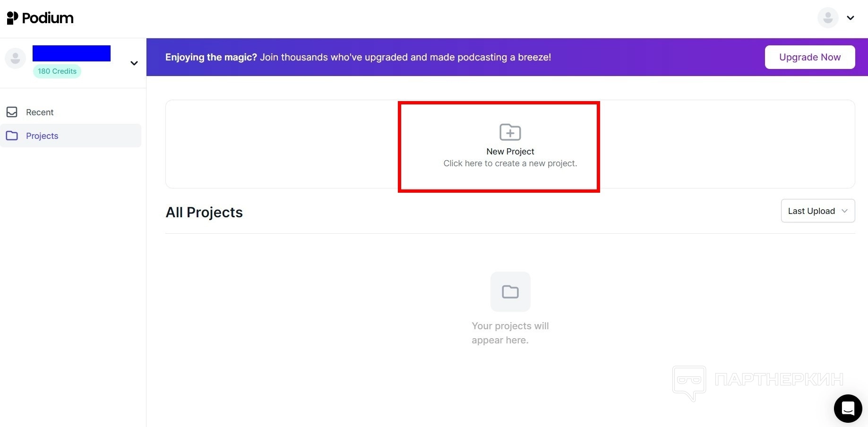Click the workspace avatar in sidebar
Screen dimensions: 868x427
click(15, 59)
